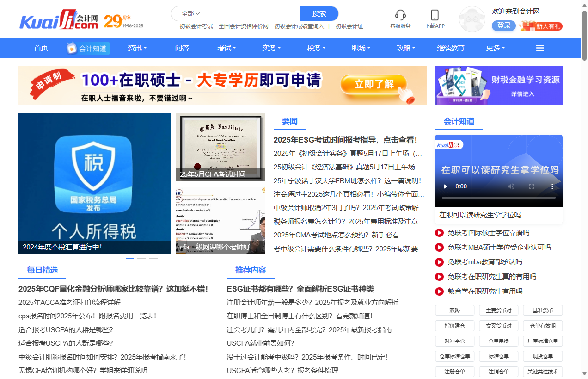Screen dimensions: 588x379
Task: Open the video player more options icon
Action: coord(552,186)
